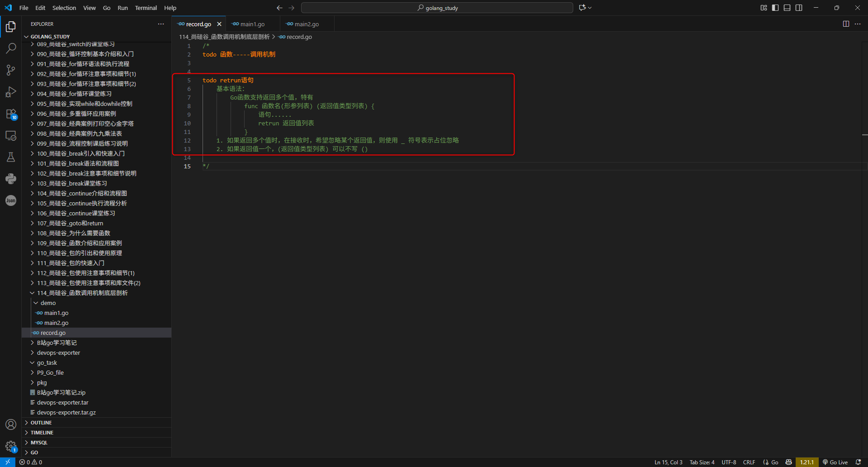
Task: Open the Search view in activity bar
Action: click(x=11, y=48)
